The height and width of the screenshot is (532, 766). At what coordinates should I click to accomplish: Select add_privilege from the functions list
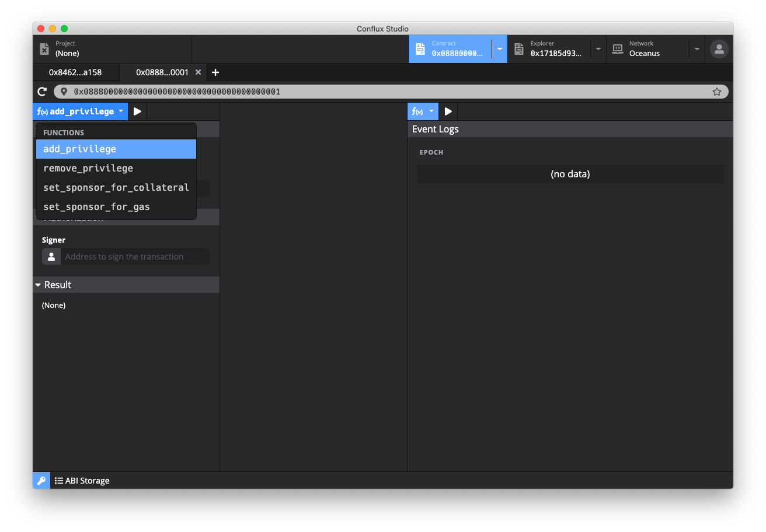(116, 149)
